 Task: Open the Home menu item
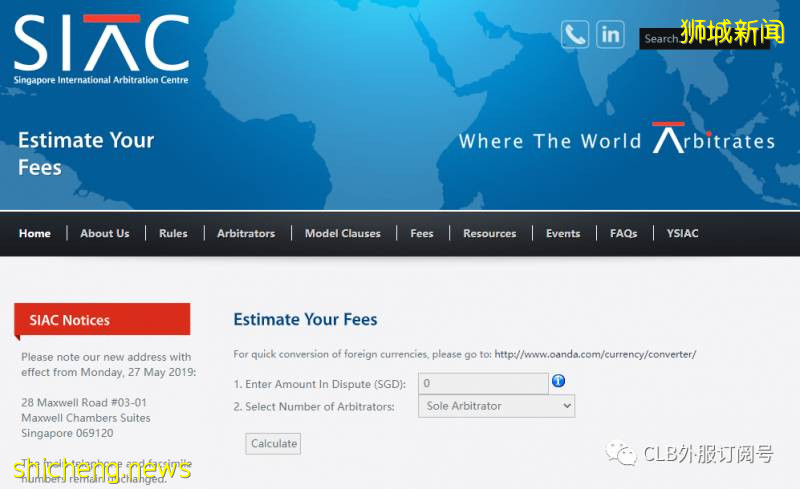[x=35, y=233]
